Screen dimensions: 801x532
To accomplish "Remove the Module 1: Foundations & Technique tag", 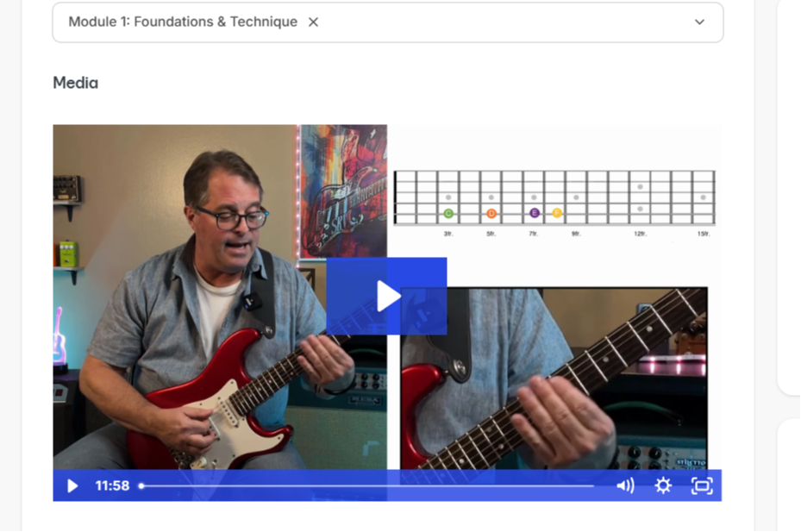I will (x=313, y=22).
